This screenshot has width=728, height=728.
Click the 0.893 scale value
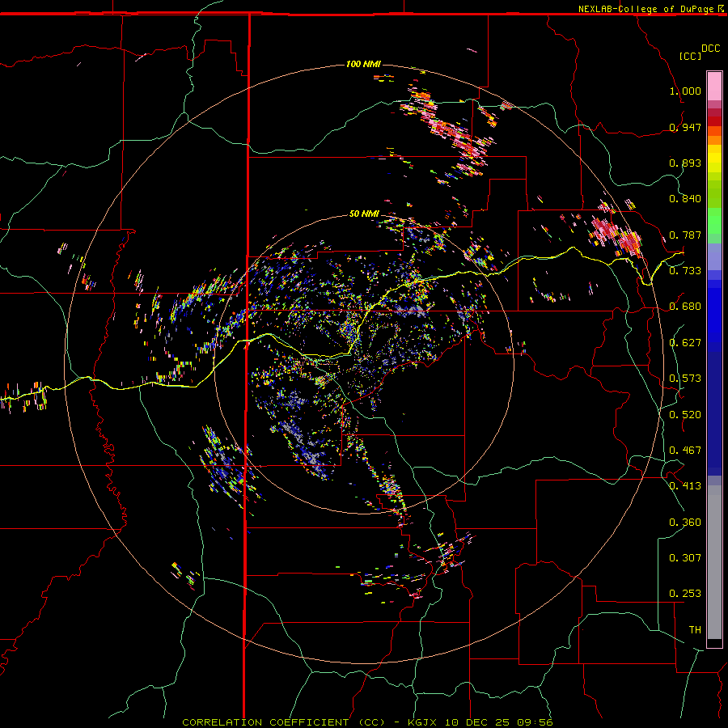click(685, 163)
